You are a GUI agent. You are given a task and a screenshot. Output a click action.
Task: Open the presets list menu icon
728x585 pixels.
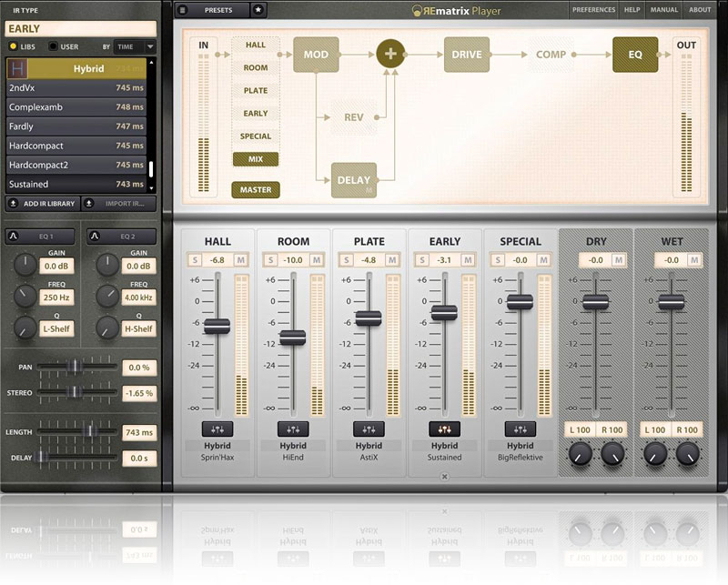pyautogui.click(x=184, y=10)
